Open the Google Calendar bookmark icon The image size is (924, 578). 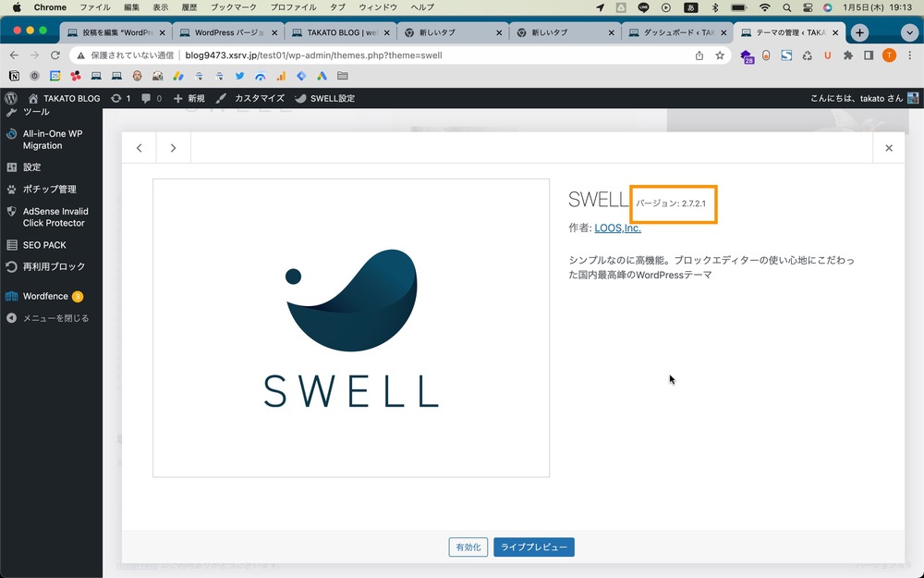click(55, 76)
